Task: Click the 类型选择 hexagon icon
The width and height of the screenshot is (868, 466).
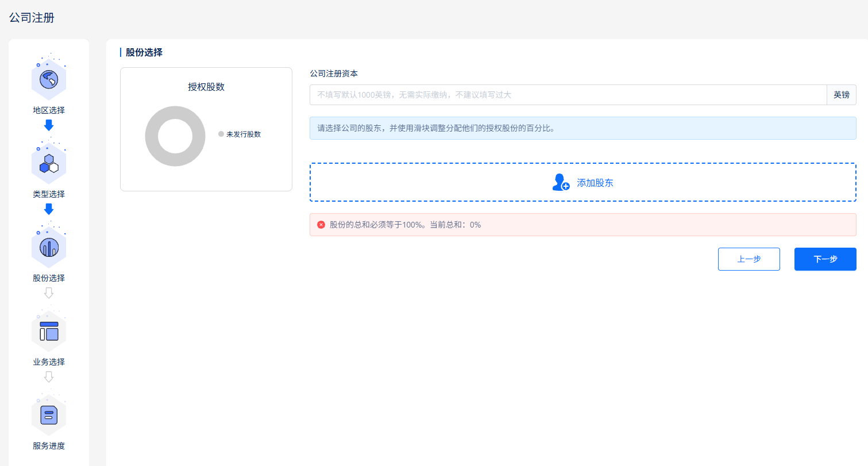Action: point(49,161)
